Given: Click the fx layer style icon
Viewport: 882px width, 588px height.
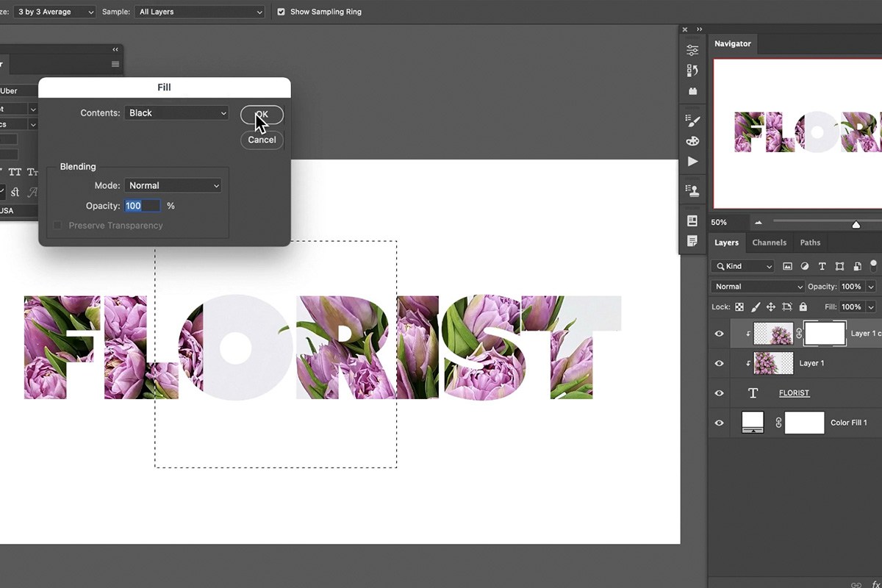Looking at the screenshot, I should pos(876,585).
